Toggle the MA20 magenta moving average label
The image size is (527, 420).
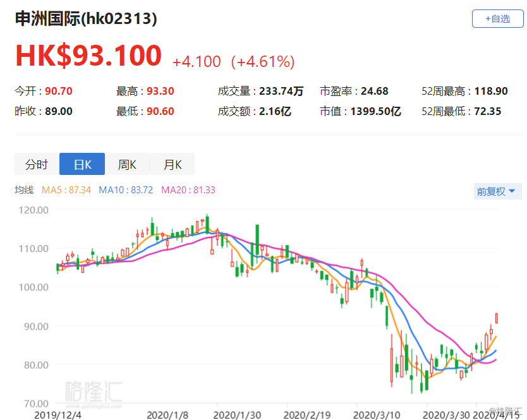pyautogui.click(x=188, y=190)
